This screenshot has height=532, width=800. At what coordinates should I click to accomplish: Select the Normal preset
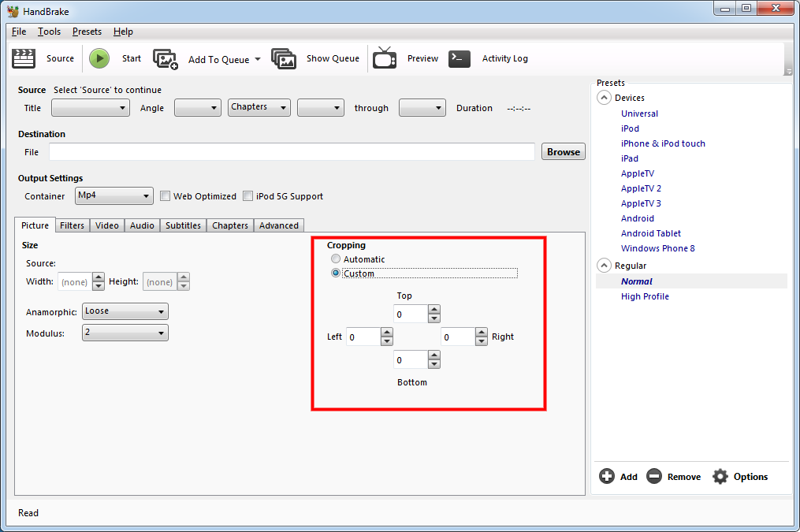coord(637,281)
